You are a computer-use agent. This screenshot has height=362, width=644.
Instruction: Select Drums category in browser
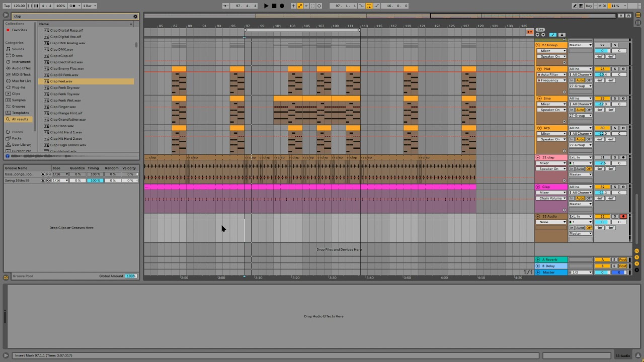click(x=18, y=56)
